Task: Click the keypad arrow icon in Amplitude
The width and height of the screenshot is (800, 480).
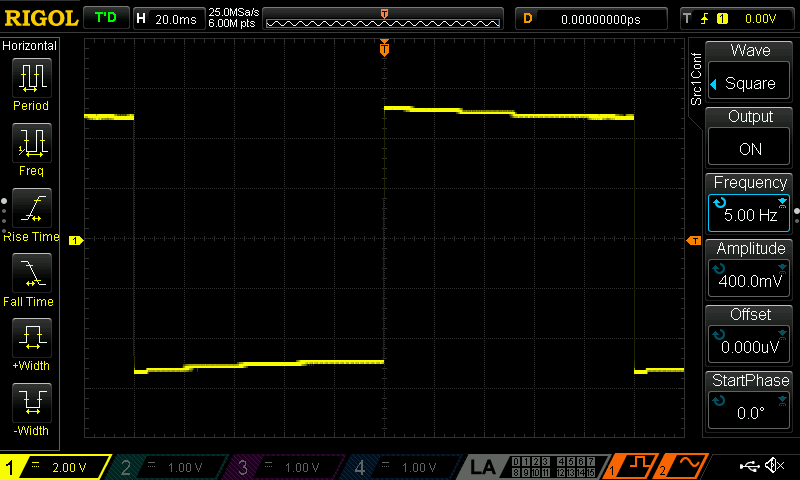Action: [782, 268]
